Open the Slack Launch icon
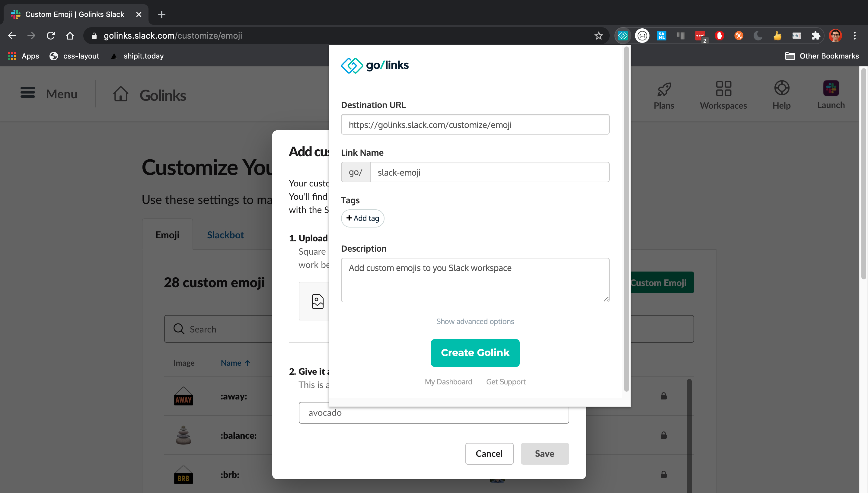This screenshot has width=868, height=493. pyautogui.click(x=831, y=88)
